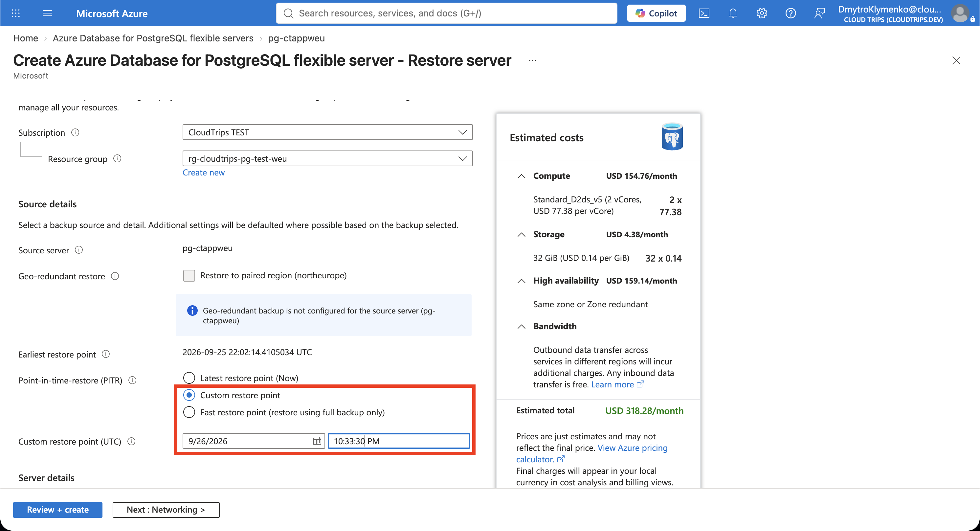The width and height of the screenshot is (980, 531).
Task: Open the Azure portal apps grid icon
Action: click(x=15, y=13)
